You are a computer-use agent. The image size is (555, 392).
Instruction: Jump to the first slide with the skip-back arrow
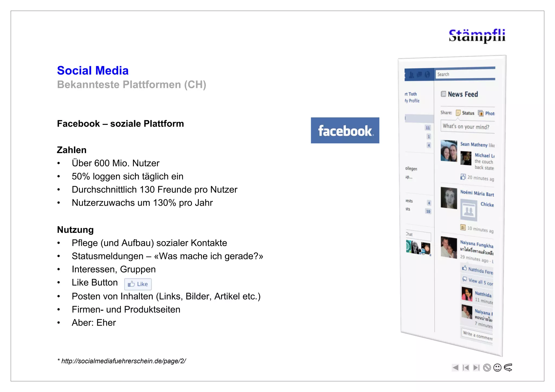pos(466,368)
